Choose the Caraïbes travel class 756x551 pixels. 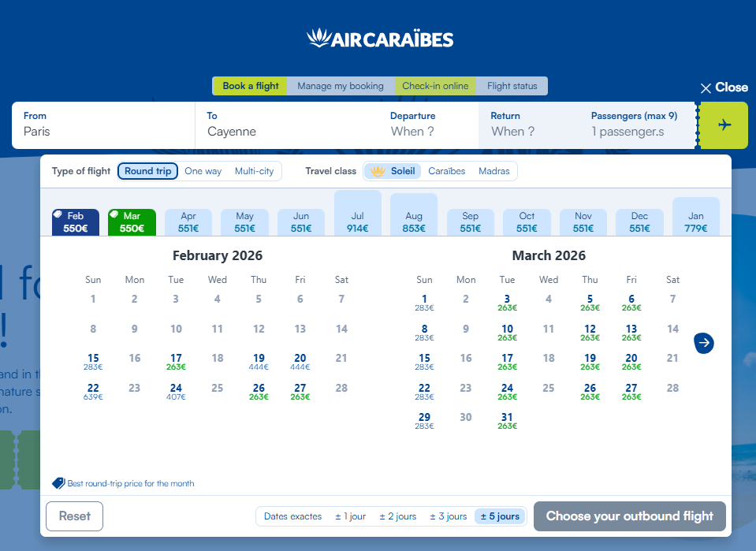point(446,171)
